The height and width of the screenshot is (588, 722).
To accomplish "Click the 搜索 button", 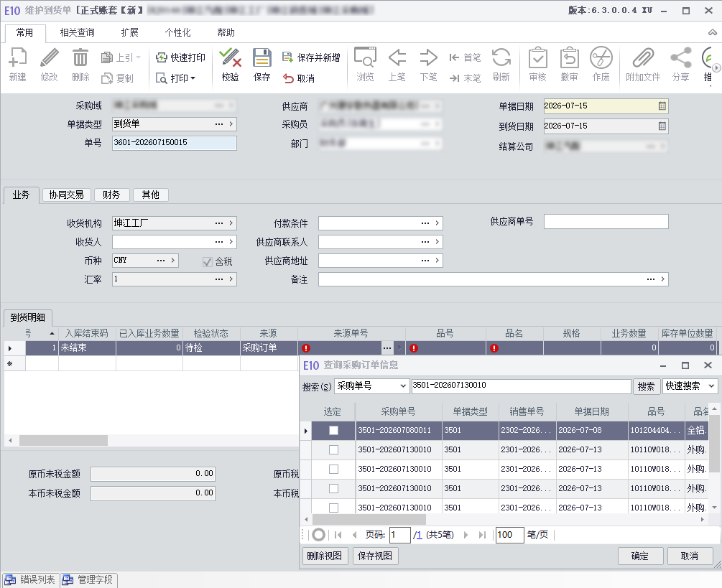I will click(646, 386).
